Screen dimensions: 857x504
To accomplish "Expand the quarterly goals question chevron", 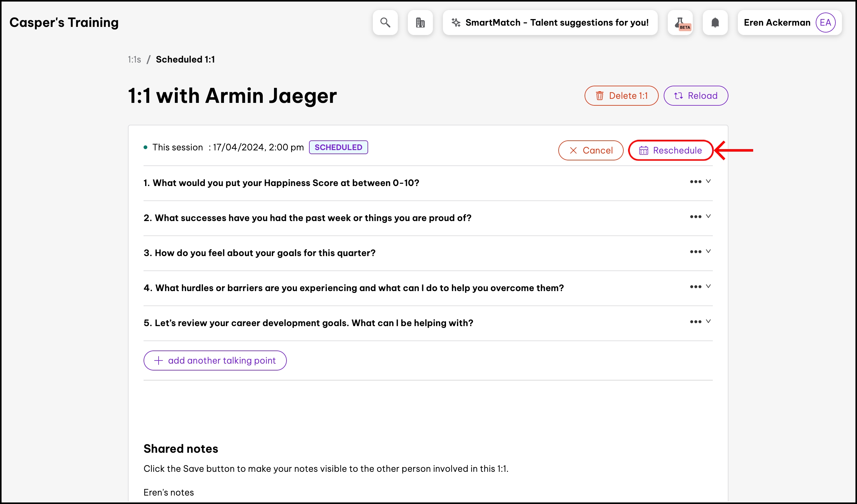I will coord(708,251).
